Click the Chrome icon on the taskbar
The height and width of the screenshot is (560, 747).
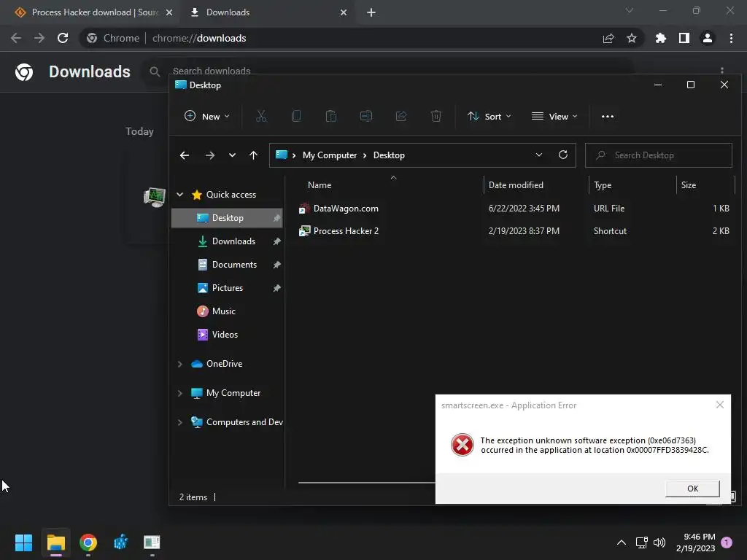point(88,542)
